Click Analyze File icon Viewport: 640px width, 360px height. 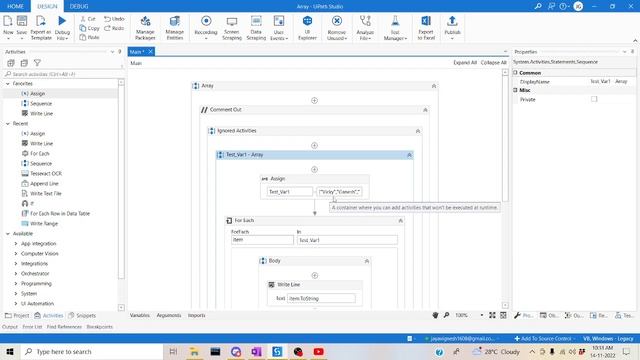(365, 21)
